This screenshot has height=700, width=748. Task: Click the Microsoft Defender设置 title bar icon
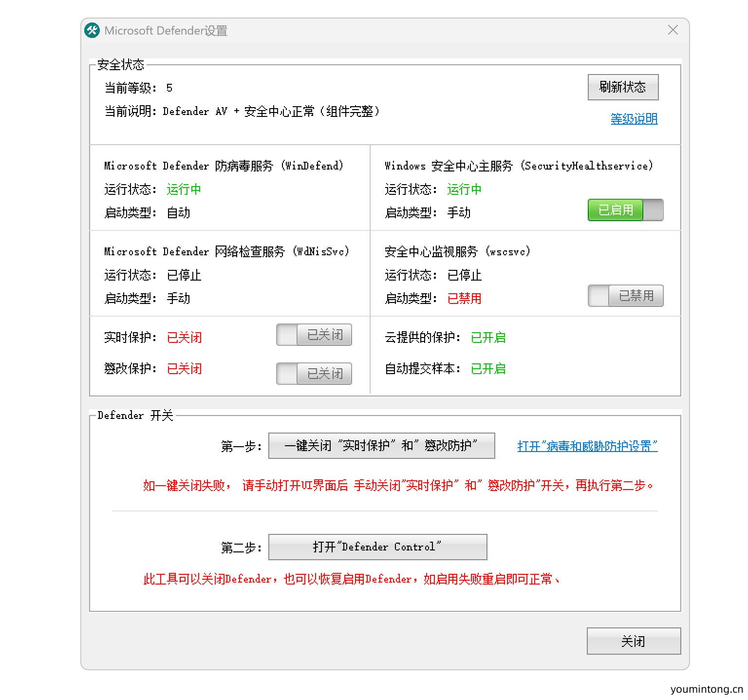point(91,30)
